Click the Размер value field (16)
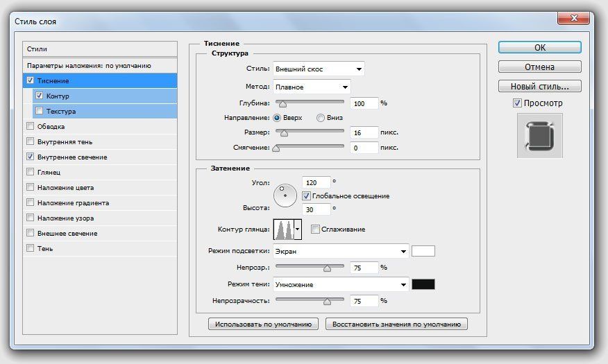 [364, 132]
